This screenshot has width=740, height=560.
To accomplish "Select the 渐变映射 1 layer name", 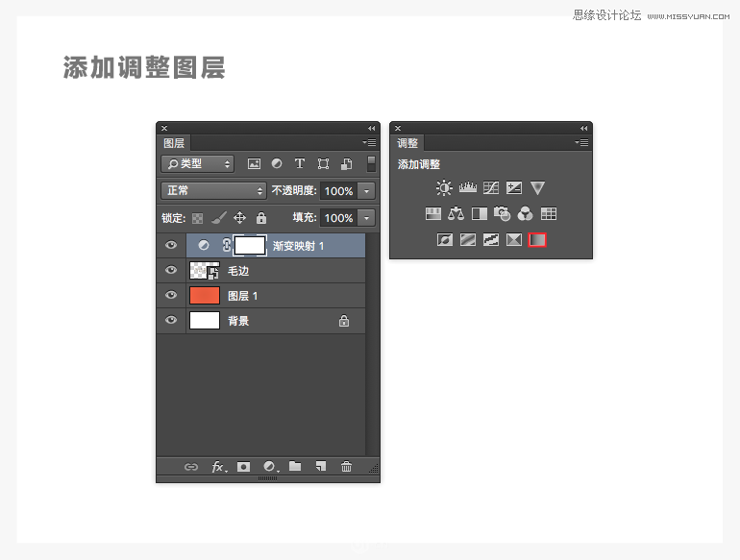I will [x=298, y=246].
